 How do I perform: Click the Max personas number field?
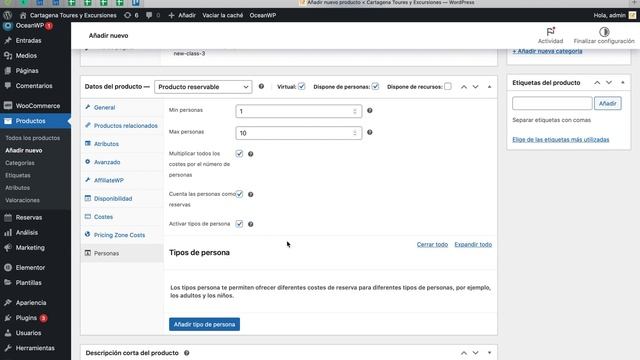point(298,133)
